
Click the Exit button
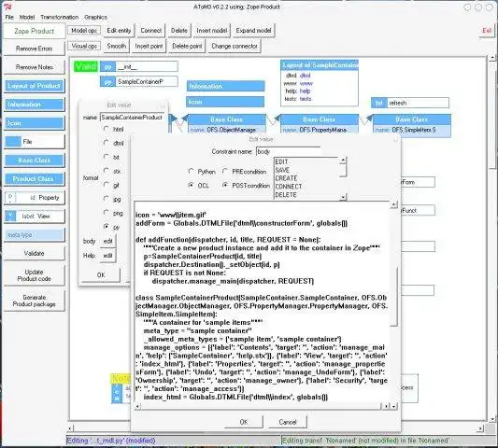[487, 31]
